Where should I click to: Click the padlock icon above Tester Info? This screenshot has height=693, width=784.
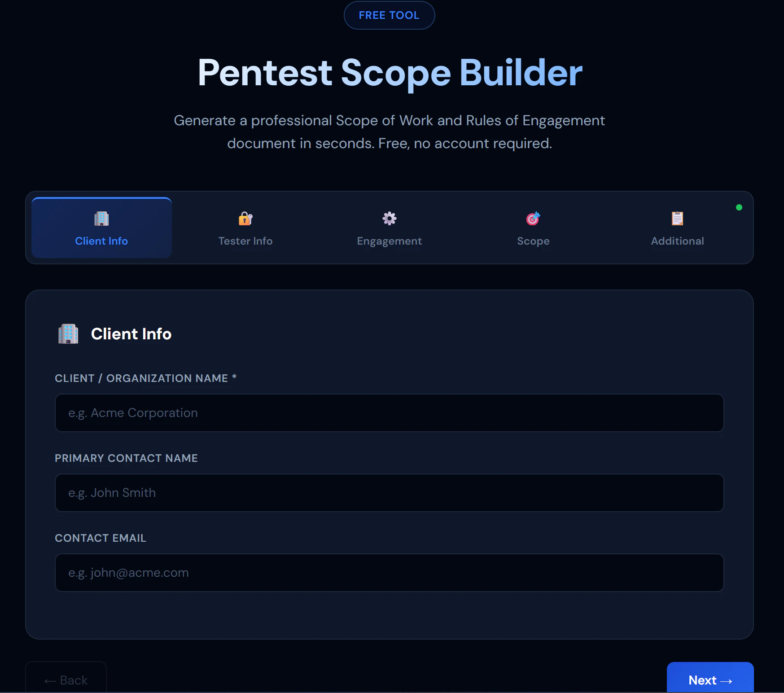(x=245, y=219)
